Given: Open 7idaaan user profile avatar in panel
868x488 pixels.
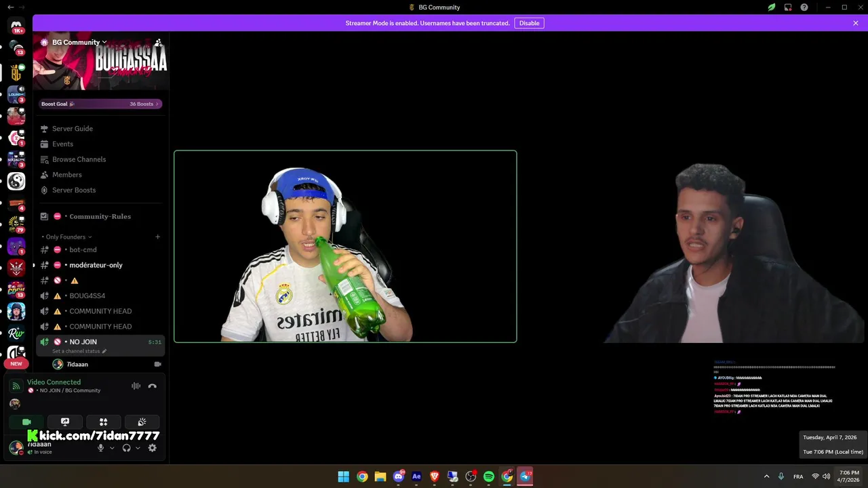Looking at the screenshot, I should click(x=16, y=447).
